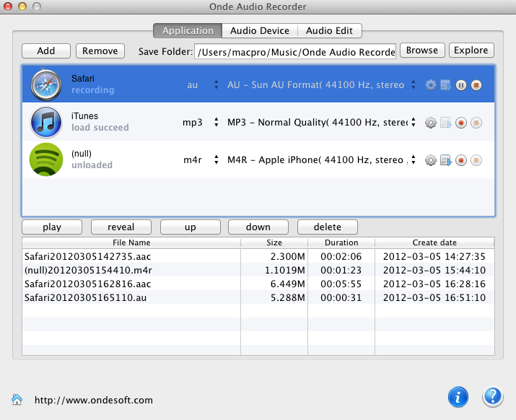This screenshot has height=420, width=516.
Task: Click the Add button
Action: [x=46, y=51]
